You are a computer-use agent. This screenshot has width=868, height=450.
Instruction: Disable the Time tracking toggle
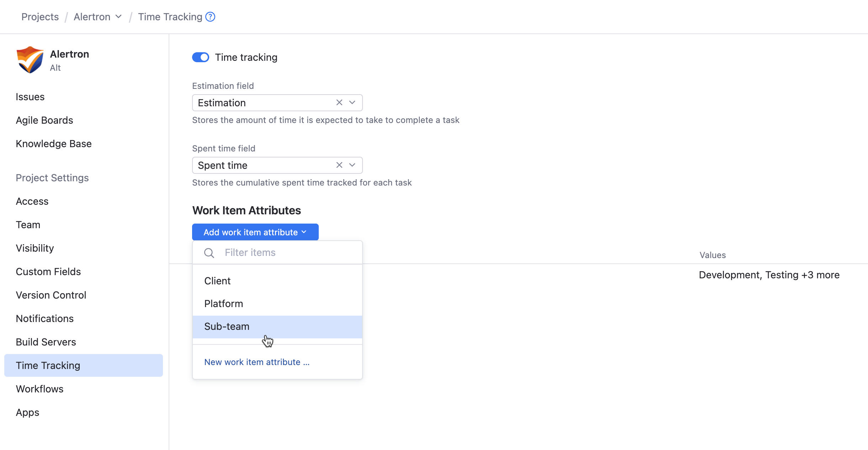tap(201, 57)
